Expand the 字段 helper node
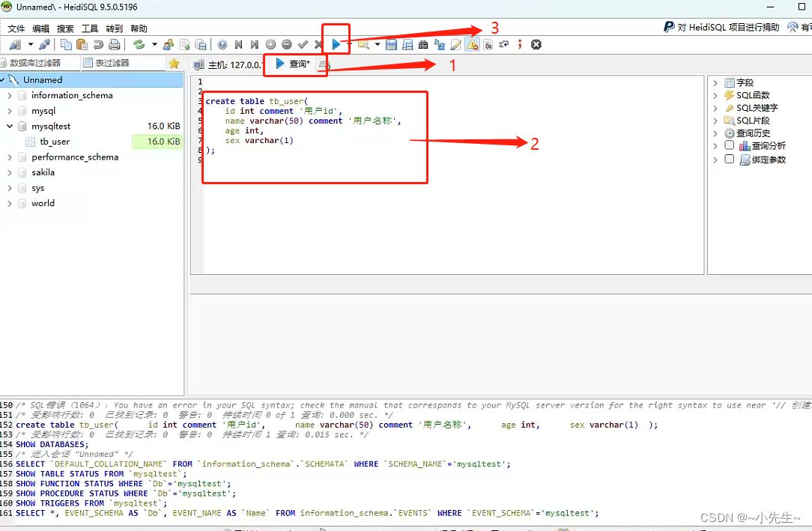The width and height of the screenshot is (812, 531). pos(715,83)
